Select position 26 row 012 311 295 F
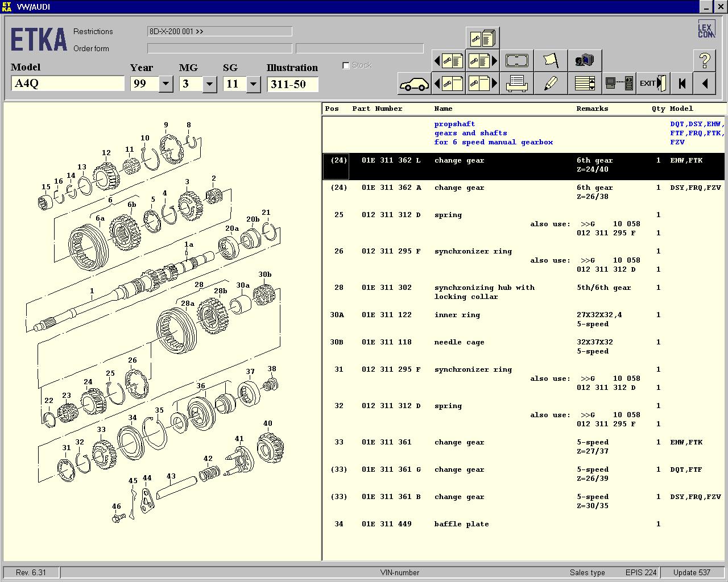728x582 pixels. point(524,260)
